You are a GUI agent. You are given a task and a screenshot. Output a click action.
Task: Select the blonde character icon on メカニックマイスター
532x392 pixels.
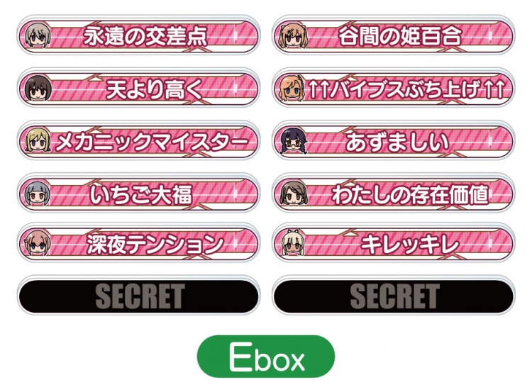pos(38,140)
